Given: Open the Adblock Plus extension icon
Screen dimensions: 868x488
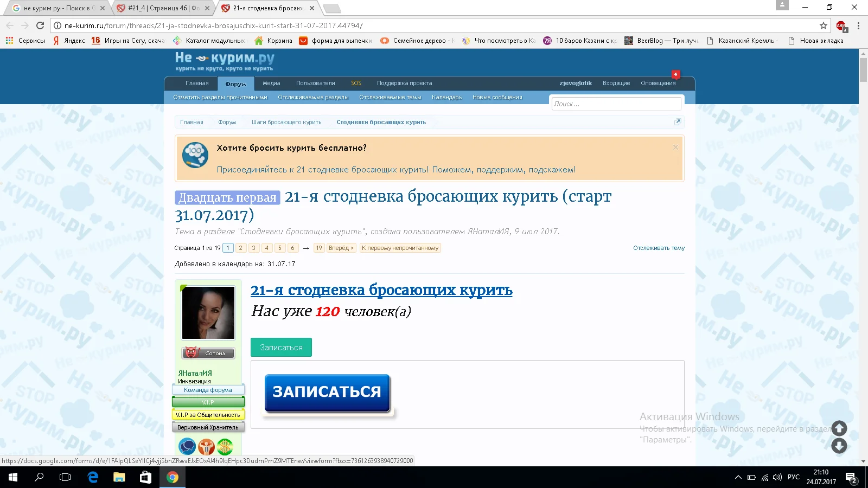Looking at the screenshot, I should (841, 25).
